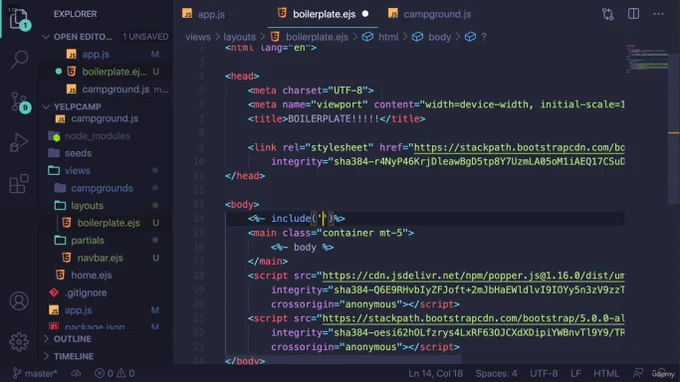Switch to the app.js tab
The width and height of the screenshot is (680, 382).
[204, 14]
